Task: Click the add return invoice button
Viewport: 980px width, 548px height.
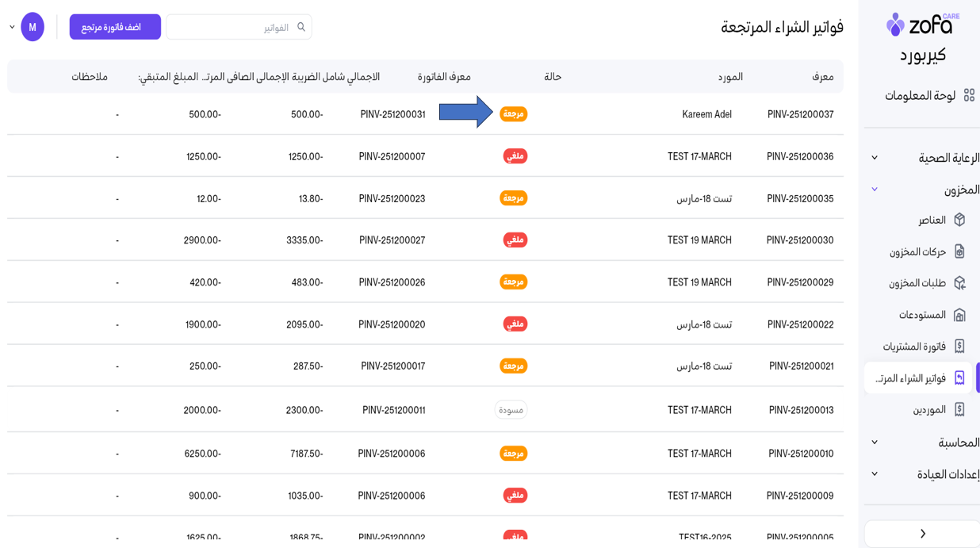Action: [115, 27]
